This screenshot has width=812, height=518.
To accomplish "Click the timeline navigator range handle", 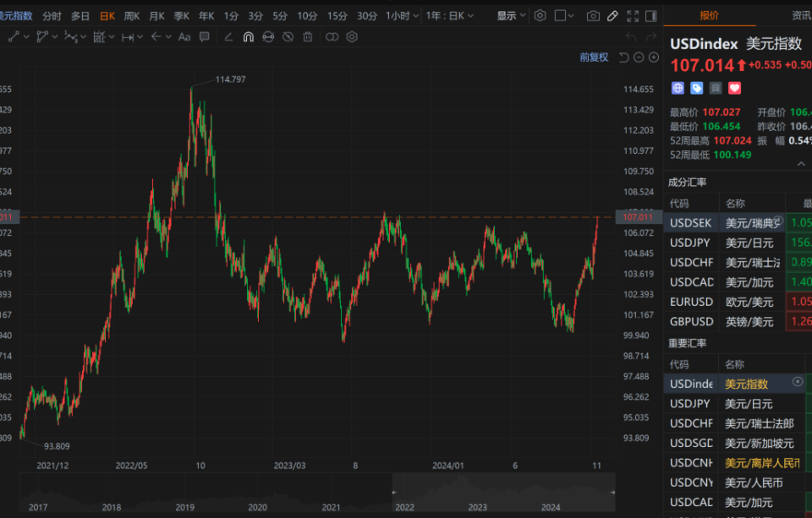I will [x=394, y=492].
